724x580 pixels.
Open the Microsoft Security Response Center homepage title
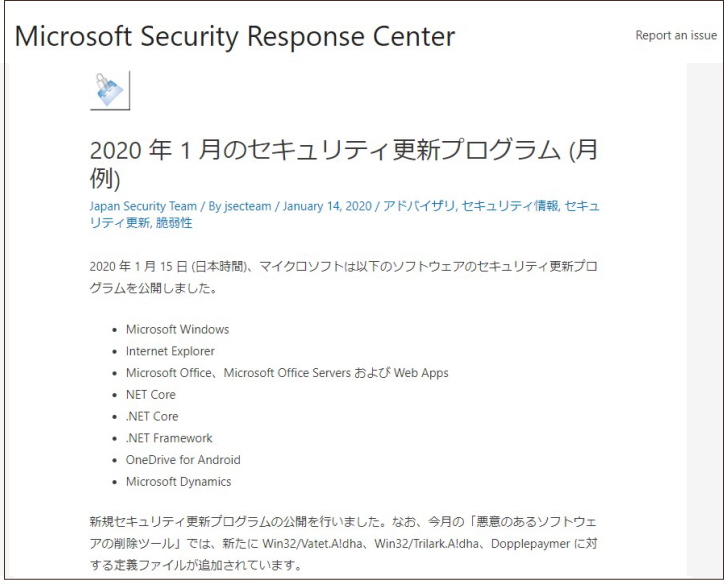[x=235, y=37]
